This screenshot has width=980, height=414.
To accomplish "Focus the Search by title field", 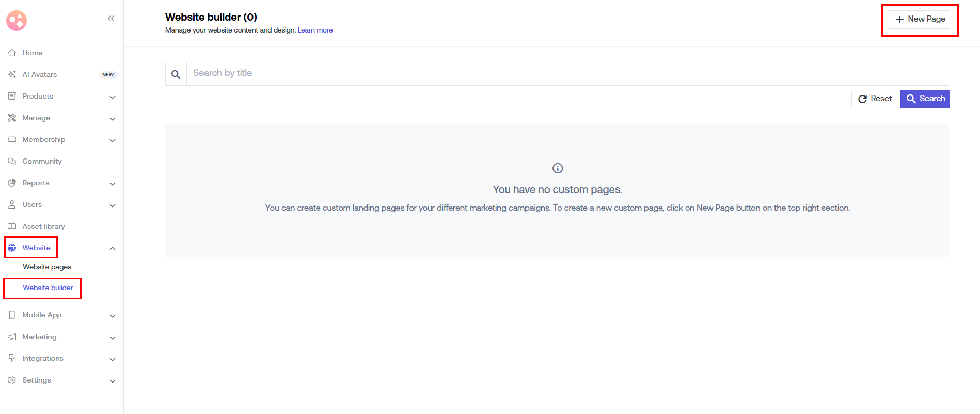I will coord(567,73).
